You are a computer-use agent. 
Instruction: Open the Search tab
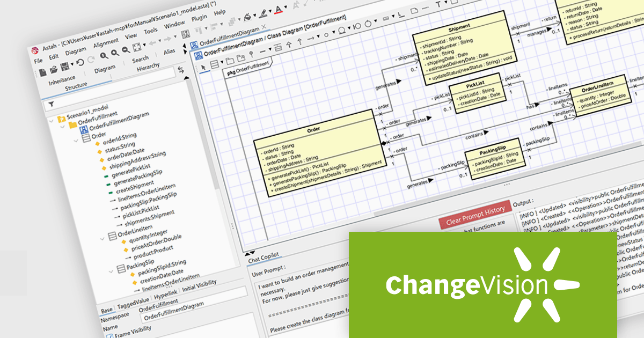141,59
